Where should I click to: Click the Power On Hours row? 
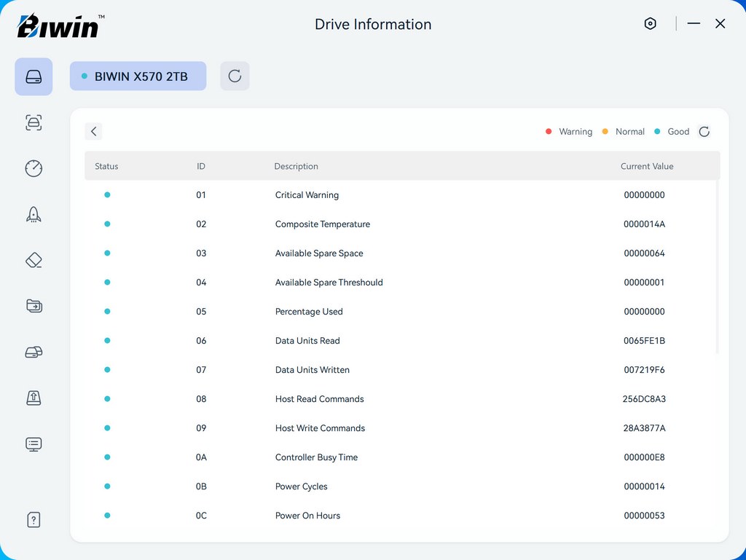tap(307, 516)
